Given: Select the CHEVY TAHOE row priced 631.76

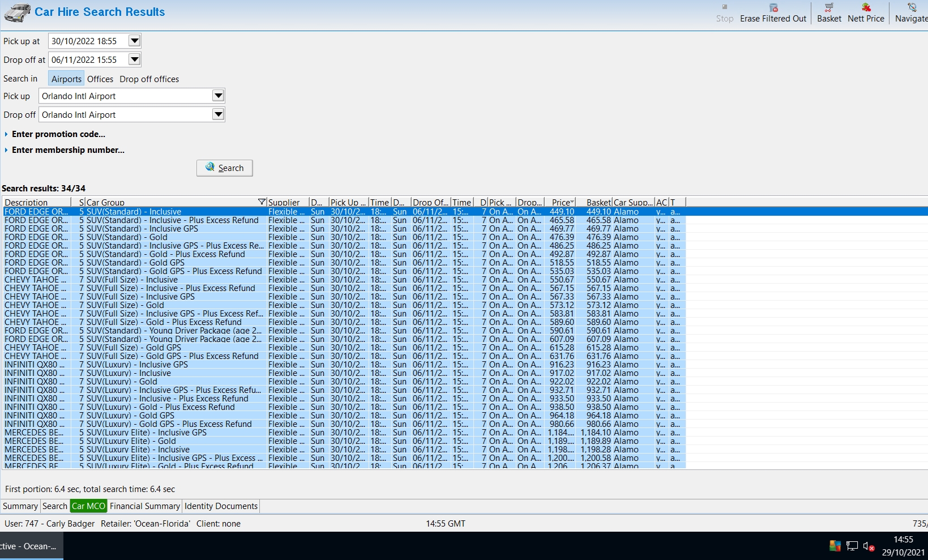Looking at the screenshot, I should 344,356.
